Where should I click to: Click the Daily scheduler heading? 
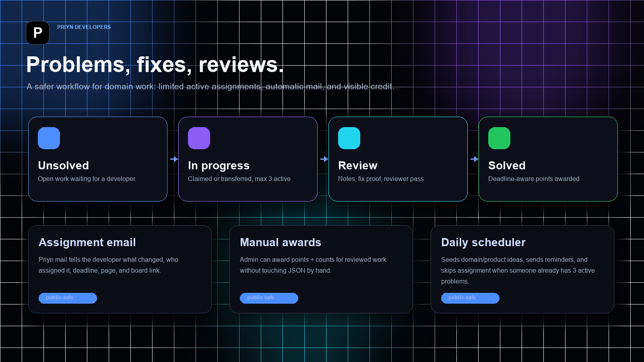coord(483,242)
